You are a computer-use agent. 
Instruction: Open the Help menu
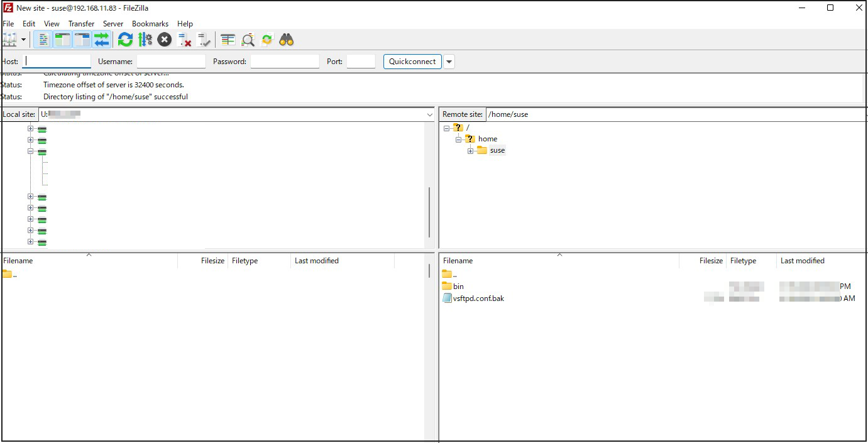point(185,24)
